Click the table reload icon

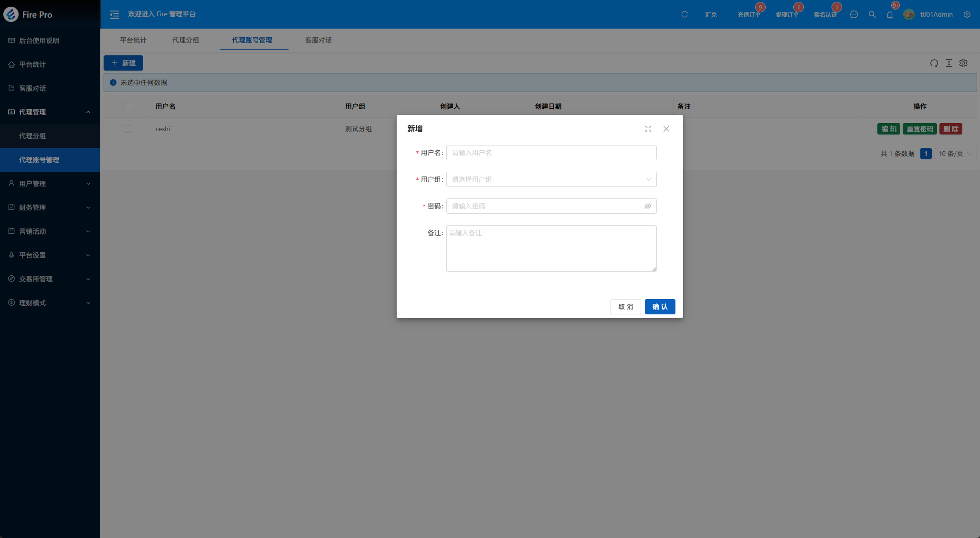click(x=934, y=63)
